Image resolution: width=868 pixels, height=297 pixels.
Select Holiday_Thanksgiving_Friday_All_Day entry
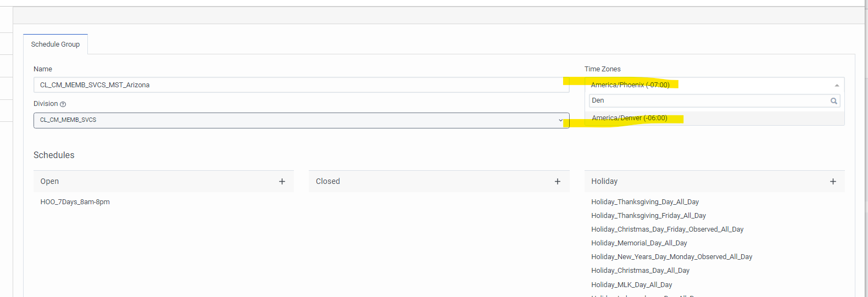(648, 216)
